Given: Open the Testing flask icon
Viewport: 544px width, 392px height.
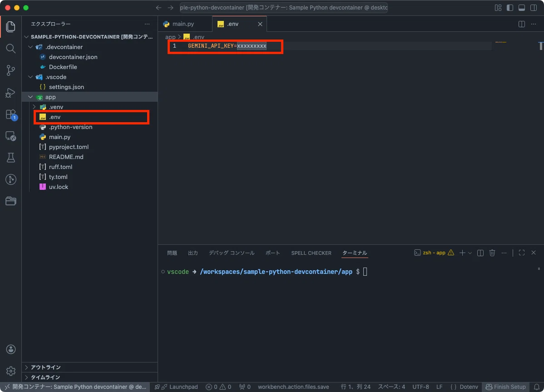Looking at the screenshot, I should [11, 158].
